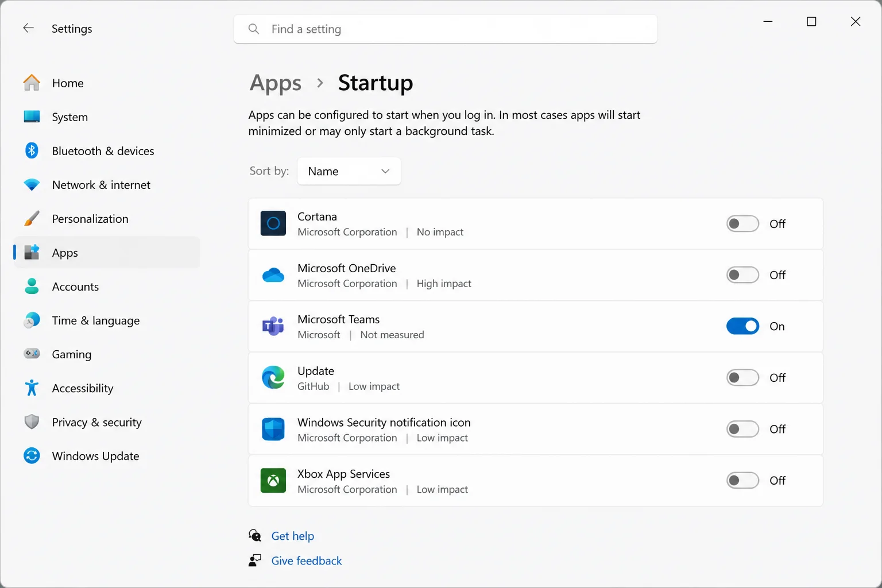Click the Microsoft Teams app icon
The image size is (882, 588).
[x=273, y=326]
